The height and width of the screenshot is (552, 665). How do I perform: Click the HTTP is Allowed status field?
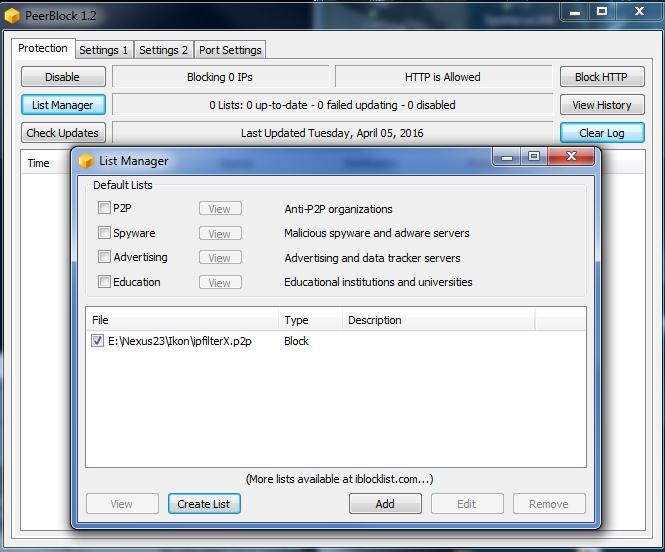pyautogui.click(x=443, y=77)
